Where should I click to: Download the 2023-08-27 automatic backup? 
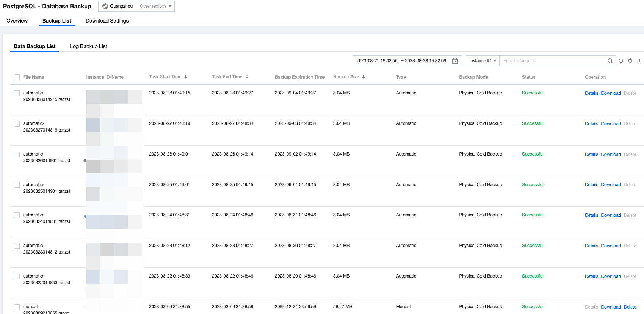(611, 124)
